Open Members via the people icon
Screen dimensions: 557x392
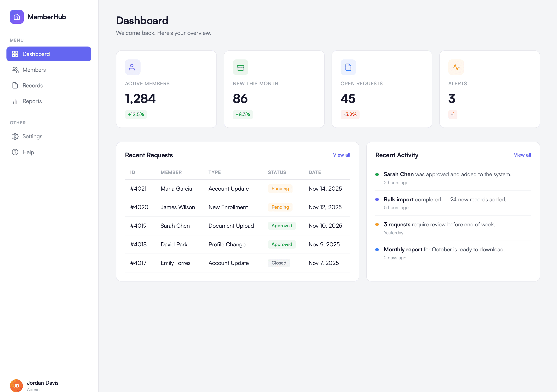pos(15,70)
